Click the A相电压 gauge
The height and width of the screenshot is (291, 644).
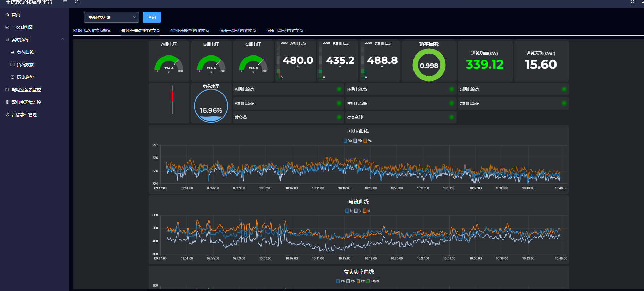point(169,64)
